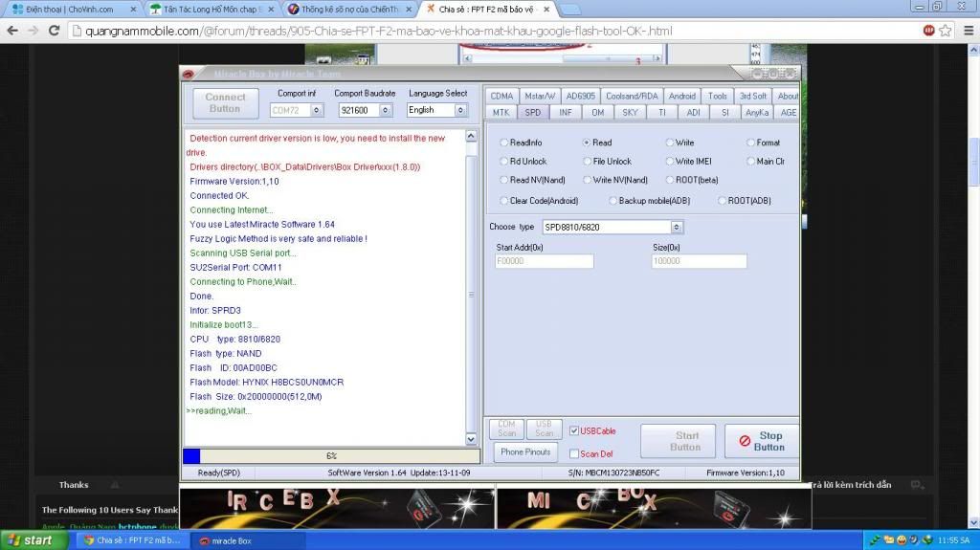Open miracle Box taskbar item
The image size is (980, 550).
[x=248, y=540]
